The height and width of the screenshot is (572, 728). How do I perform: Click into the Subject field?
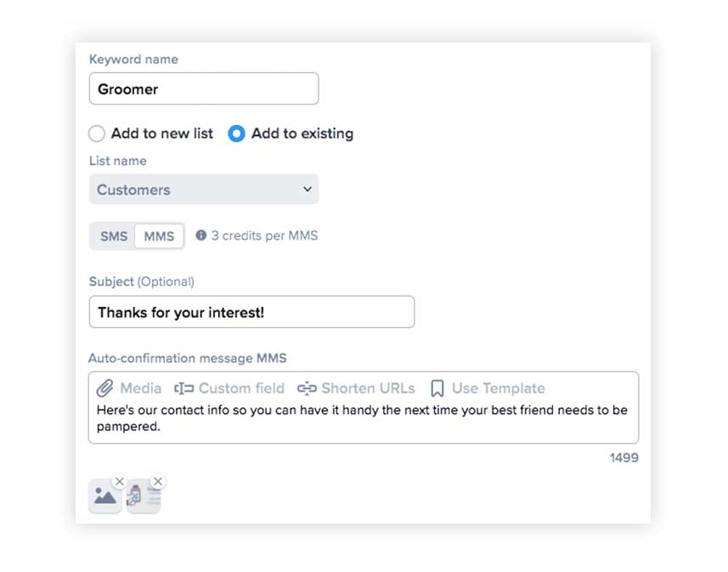point(251,312)
